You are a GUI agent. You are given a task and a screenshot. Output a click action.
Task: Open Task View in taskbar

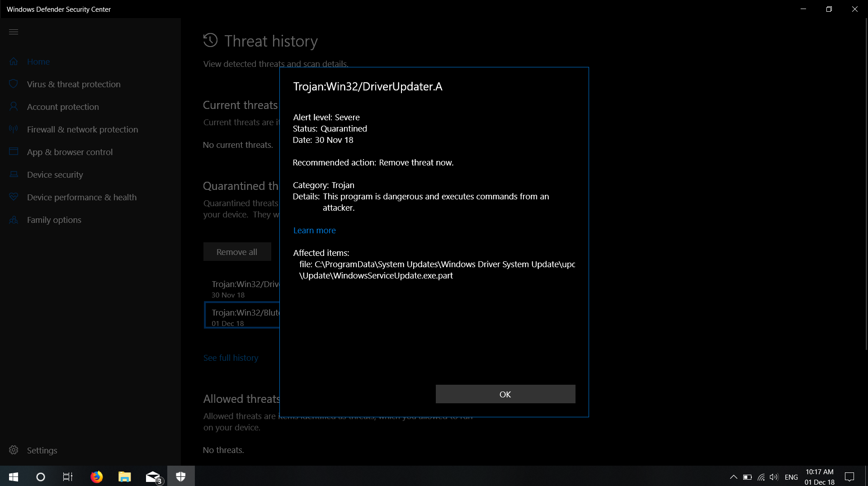68,477
